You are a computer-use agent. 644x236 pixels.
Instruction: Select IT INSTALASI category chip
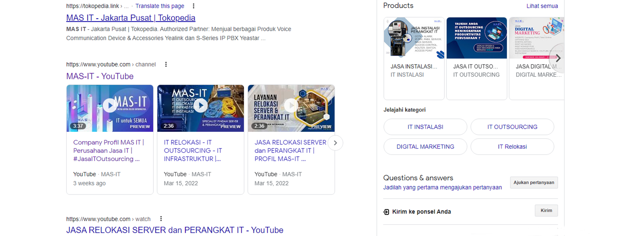(425, 127)
